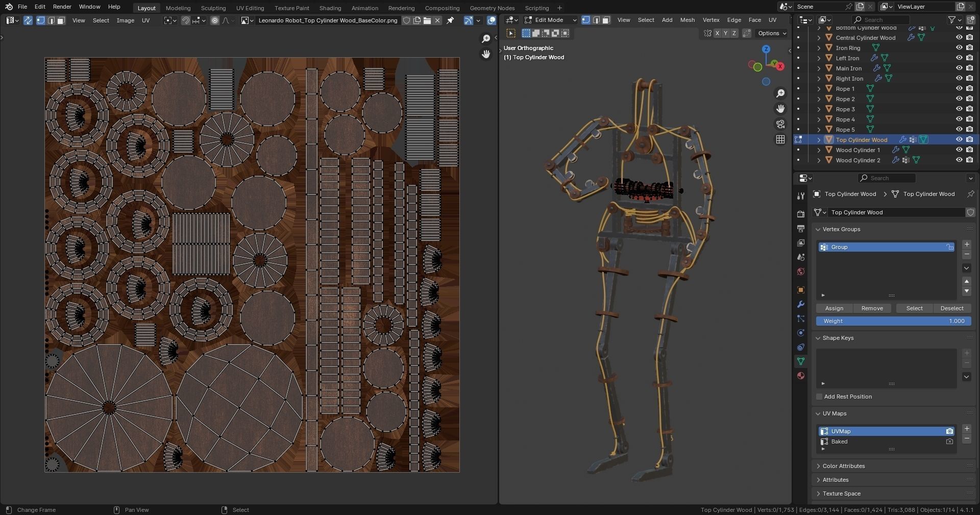The image size is (980, 515).
Task: Set Baked UV map active for render
Action: click(949, 442)
